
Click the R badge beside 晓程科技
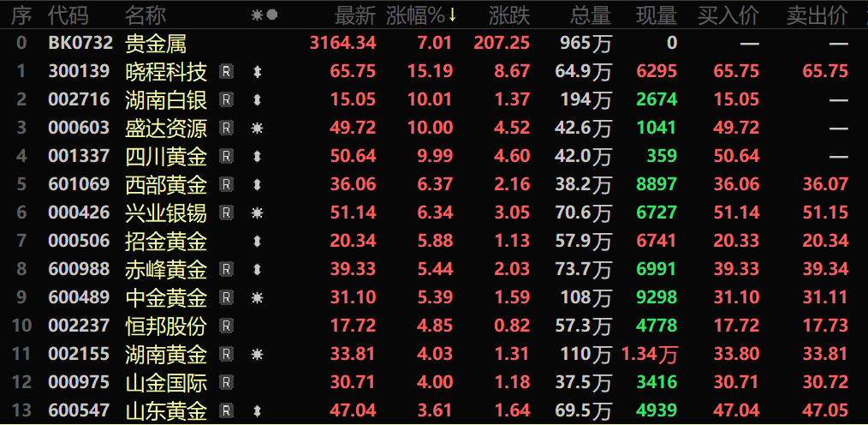pos(226,71)
